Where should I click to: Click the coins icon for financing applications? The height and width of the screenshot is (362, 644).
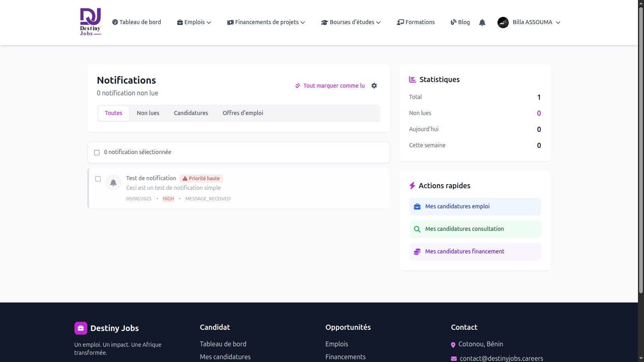pyautogui.click(x=417, y=252)
